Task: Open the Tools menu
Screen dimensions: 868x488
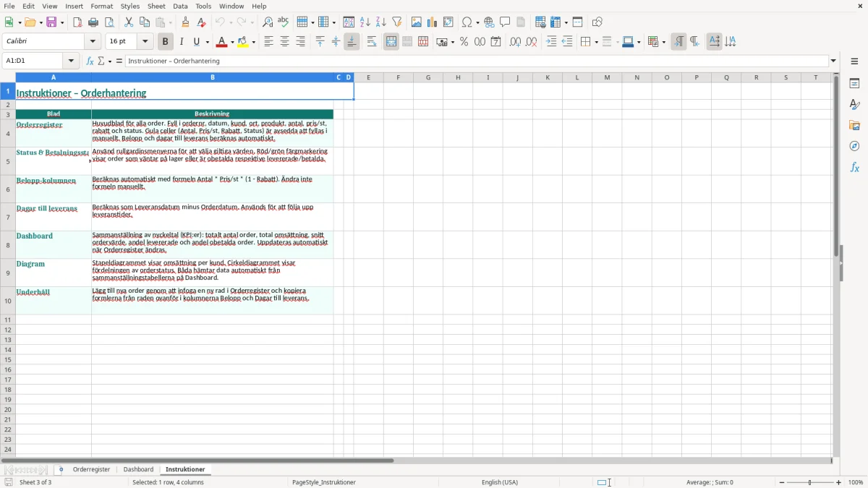Action: pos(203,6)
